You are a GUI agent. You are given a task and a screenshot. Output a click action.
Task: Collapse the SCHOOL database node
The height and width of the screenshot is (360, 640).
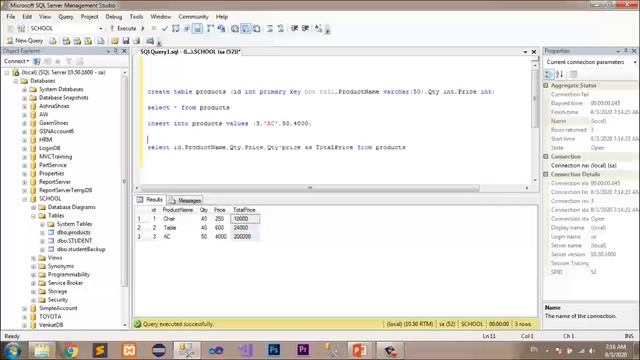[24, 199]
